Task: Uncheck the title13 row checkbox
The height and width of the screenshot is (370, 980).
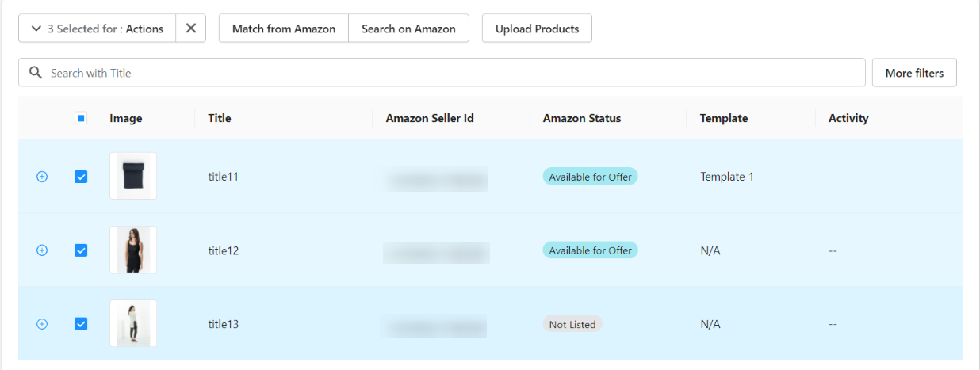Action: pos(81,324)
